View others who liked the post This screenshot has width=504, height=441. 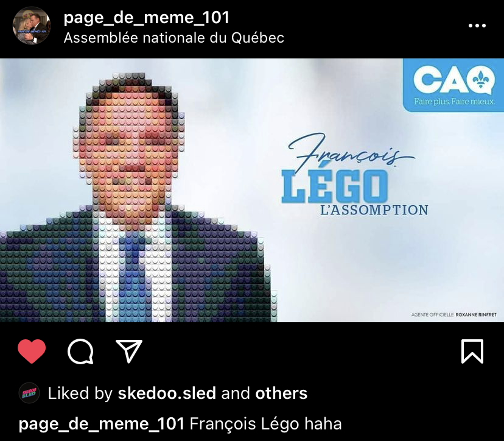click(281, 393)
